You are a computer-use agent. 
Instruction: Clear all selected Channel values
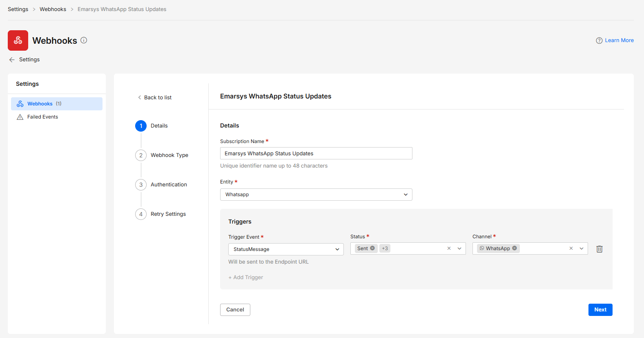pyautogui.click(x=571, y=248)
